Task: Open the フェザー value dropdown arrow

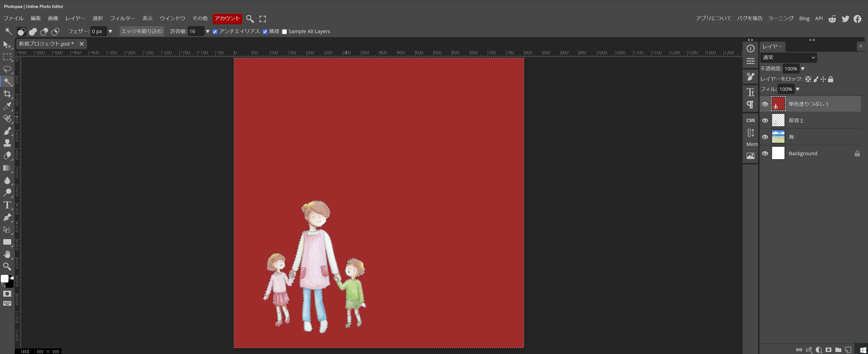Action: point(110,31)
